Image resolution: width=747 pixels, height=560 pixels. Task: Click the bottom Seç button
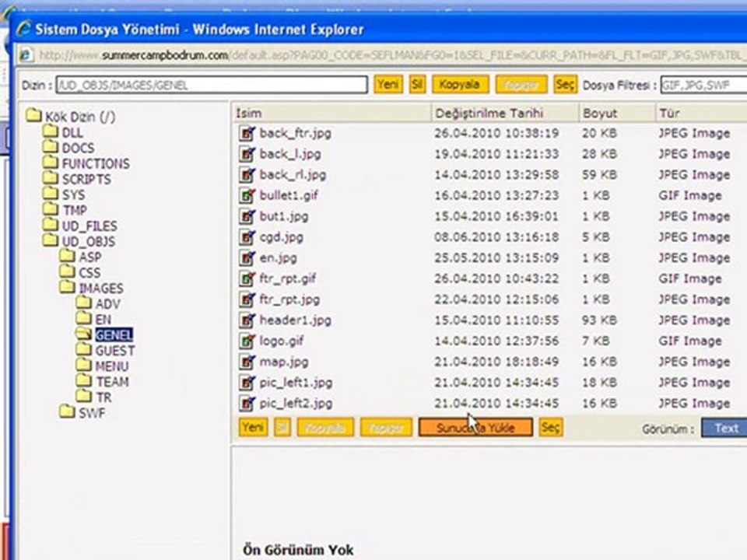550,427
